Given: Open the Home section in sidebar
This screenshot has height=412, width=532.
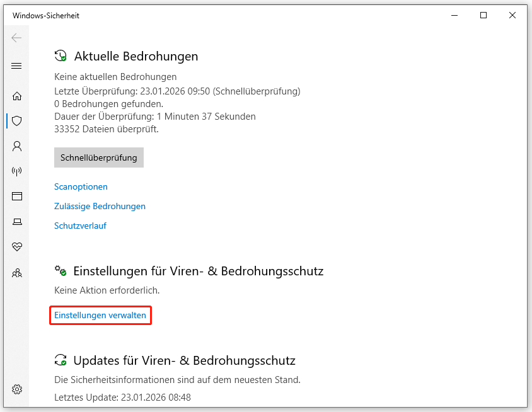Looking at the screenshot, I should [16, 96].
